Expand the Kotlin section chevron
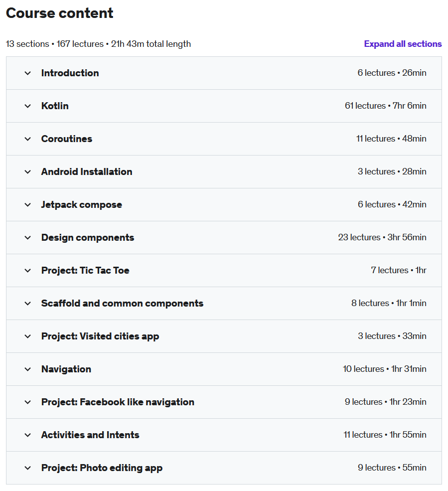The width and height of the screenshot is (448, 491). [28, 106]
